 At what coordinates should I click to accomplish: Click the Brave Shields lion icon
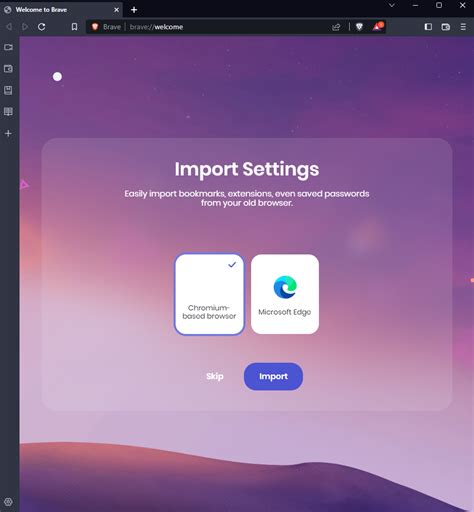(359, 27)
